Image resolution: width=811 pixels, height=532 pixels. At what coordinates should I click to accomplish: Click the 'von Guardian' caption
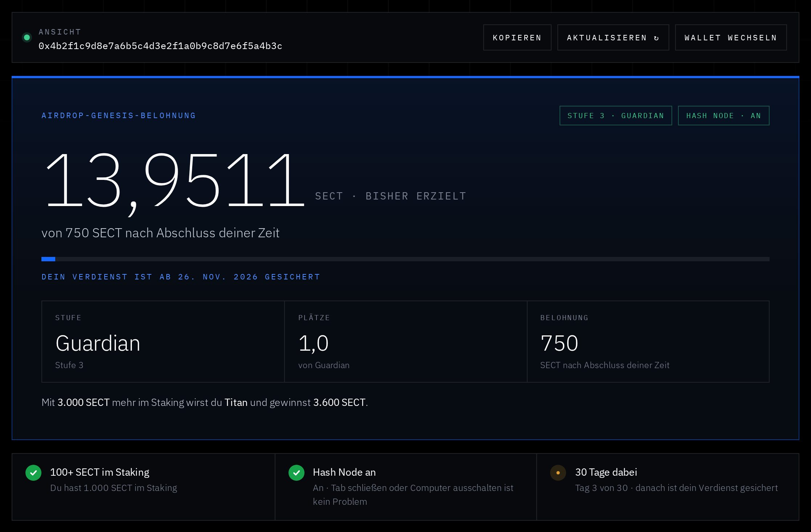(x=324, y=365)
